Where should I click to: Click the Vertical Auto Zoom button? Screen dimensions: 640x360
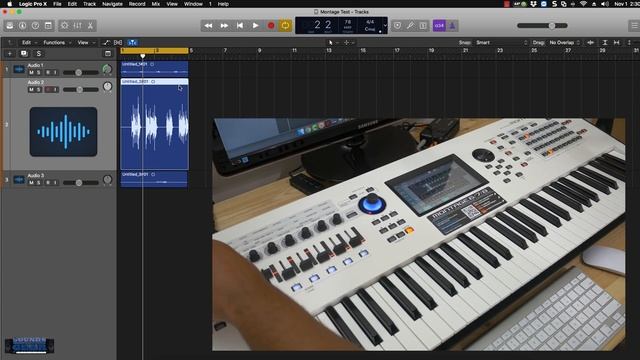[605, 42]
